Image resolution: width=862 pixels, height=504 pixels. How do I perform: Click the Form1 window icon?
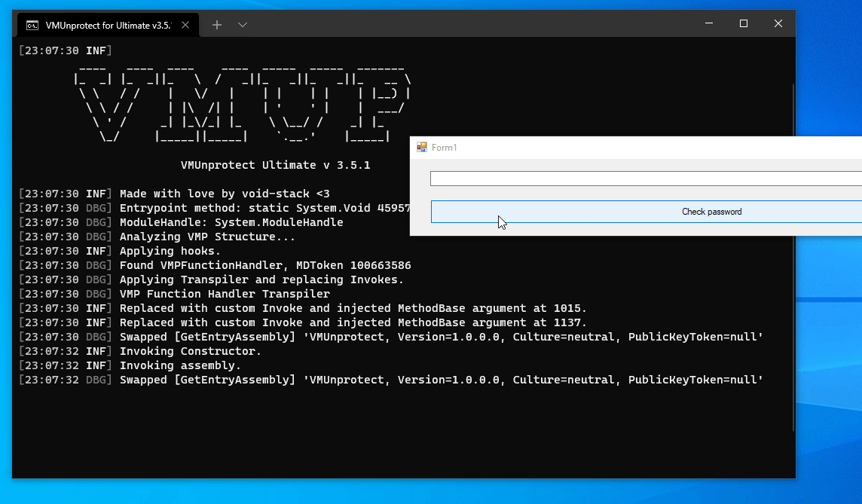point(422,148)
